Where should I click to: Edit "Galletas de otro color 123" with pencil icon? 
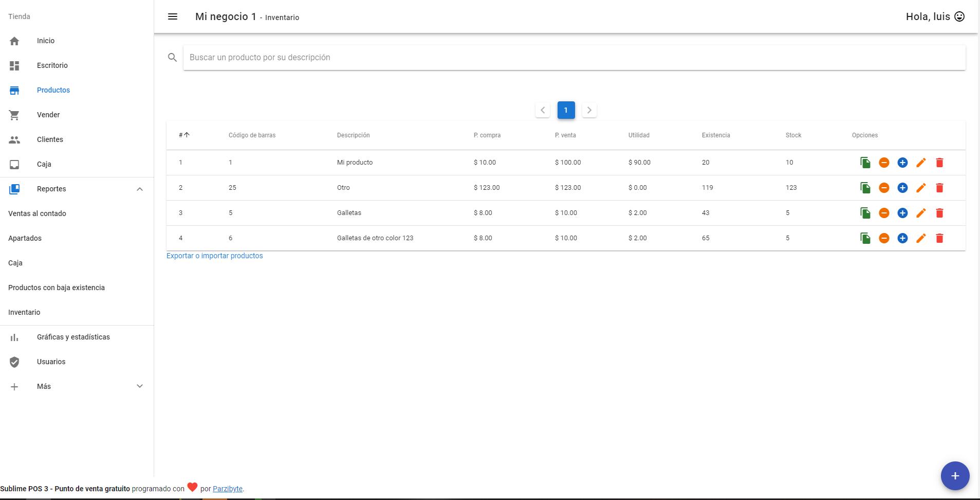click(x=921, y=238)
